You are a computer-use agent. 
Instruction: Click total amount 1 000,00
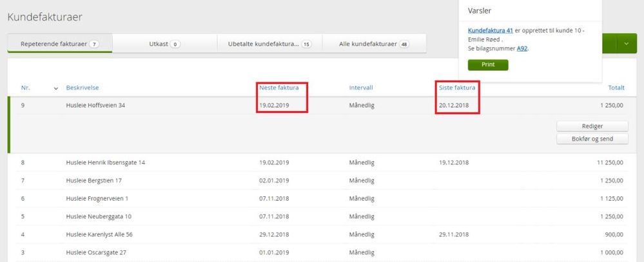[612, 252]
